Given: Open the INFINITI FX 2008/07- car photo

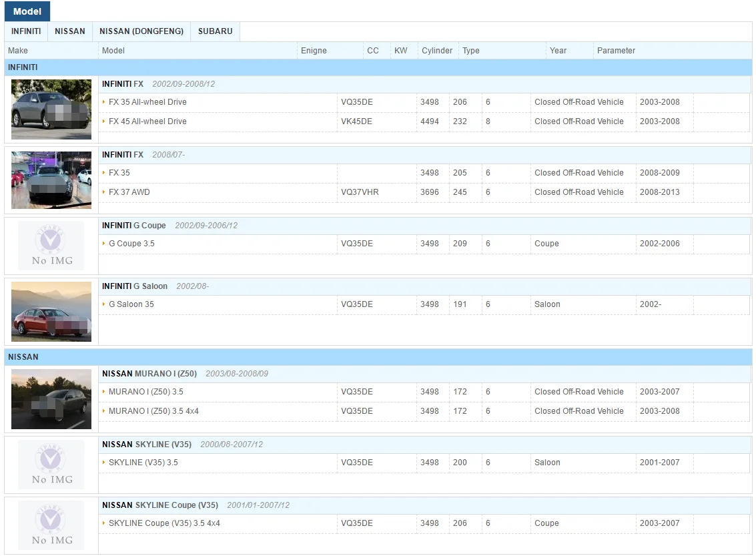Looking at the screenshot, I should [x=51, y=180].
